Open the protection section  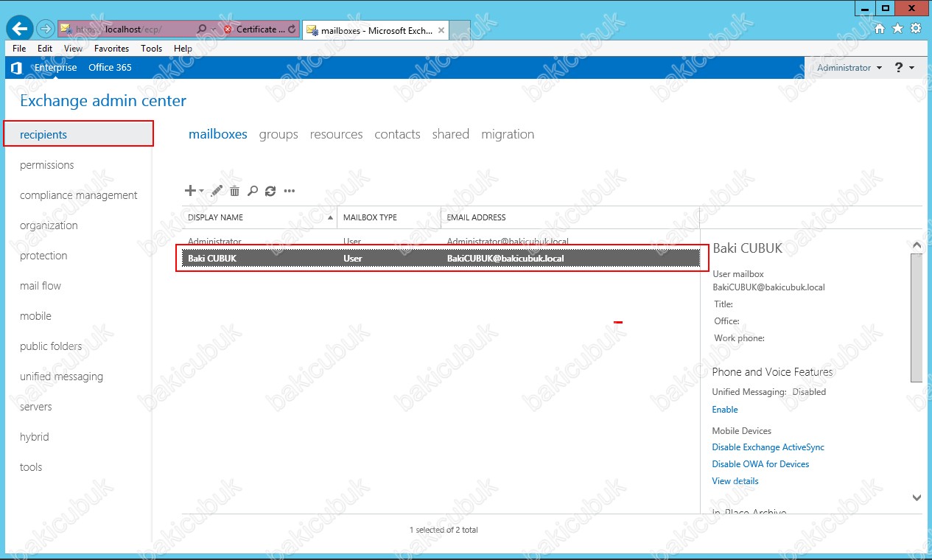click(43, 256)
